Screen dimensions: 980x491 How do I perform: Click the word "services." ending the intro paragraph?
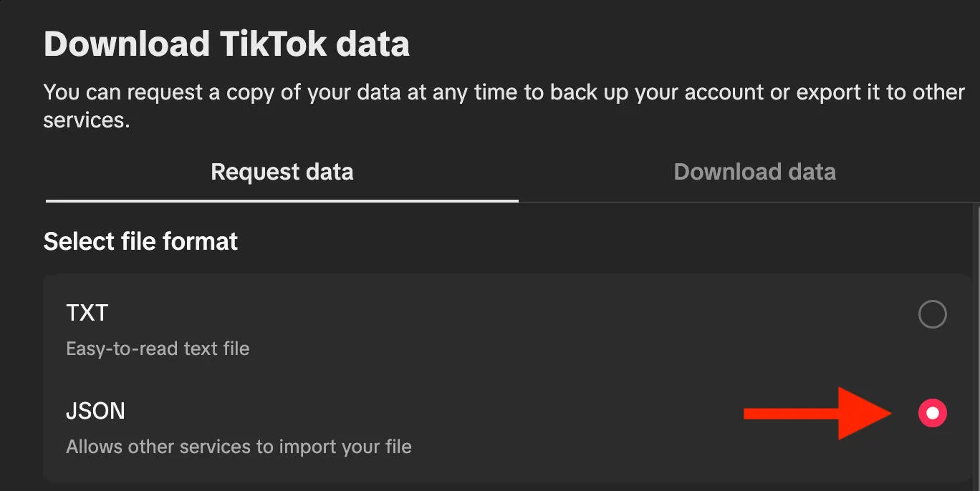pyautogui.click(x=86, y=120)
